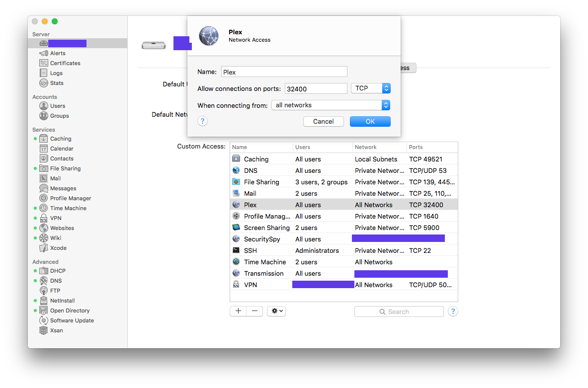Open Open Directory under Advanced
This screenshot has width=588, height=388.
(x=70, y=310)
